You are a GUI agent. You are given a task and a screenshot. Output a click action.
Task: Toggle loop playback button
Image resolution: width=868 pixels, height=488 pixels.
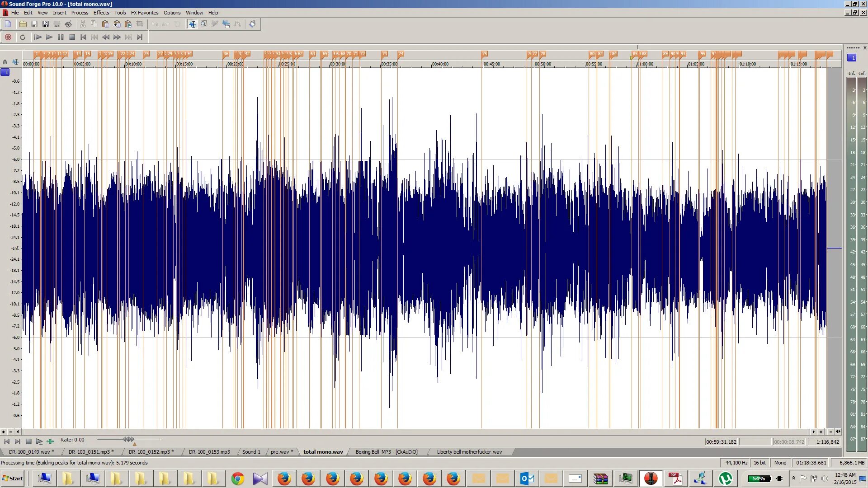tap(23, 37)
